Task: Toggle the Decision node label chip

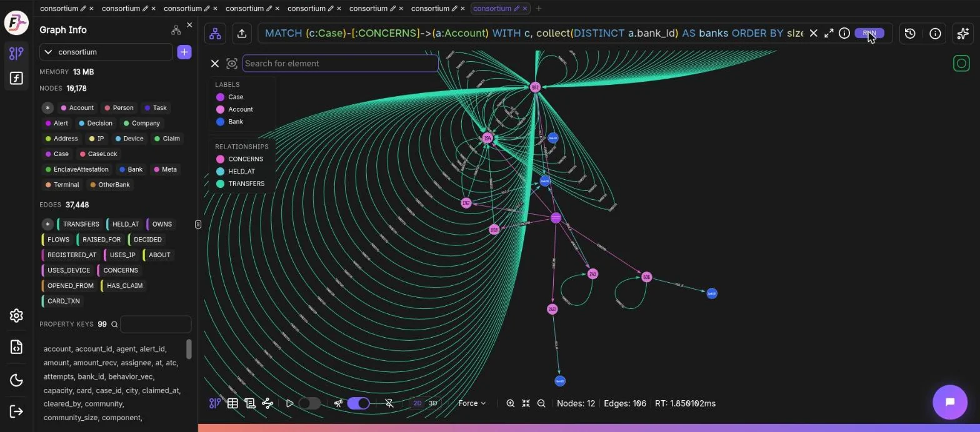Action: [x=96, y=123]
